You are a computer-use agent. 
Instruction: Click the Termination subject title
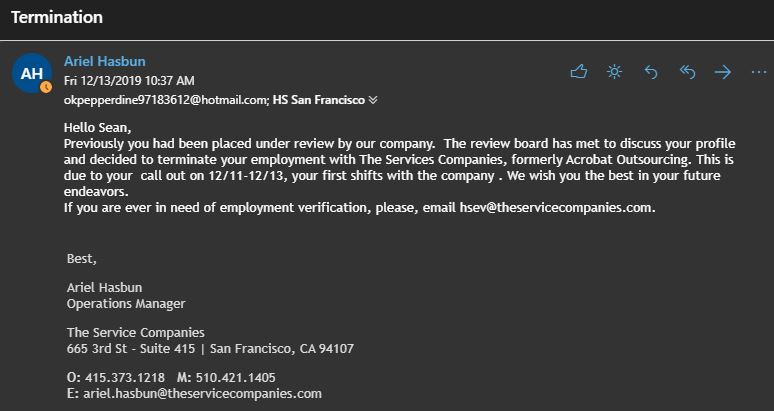56,18
